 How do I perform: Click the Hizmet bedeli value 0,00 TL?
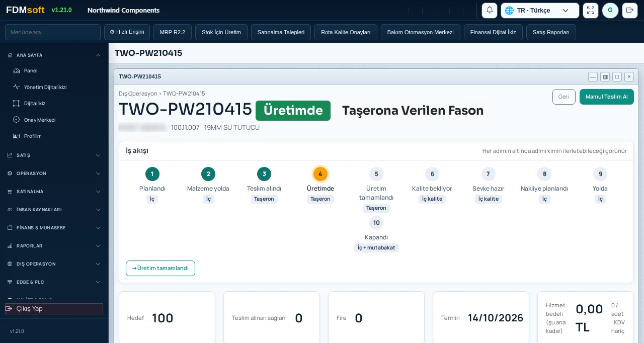589,318
